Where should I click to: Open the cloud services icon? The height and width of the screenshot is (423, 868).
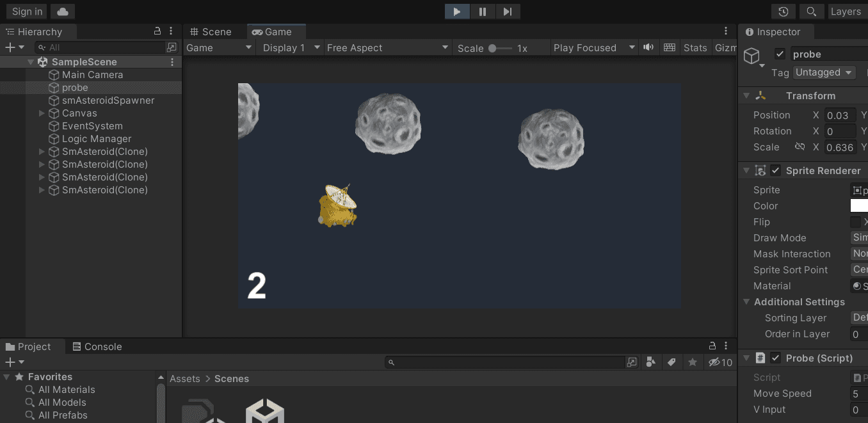tap(62, 12)
